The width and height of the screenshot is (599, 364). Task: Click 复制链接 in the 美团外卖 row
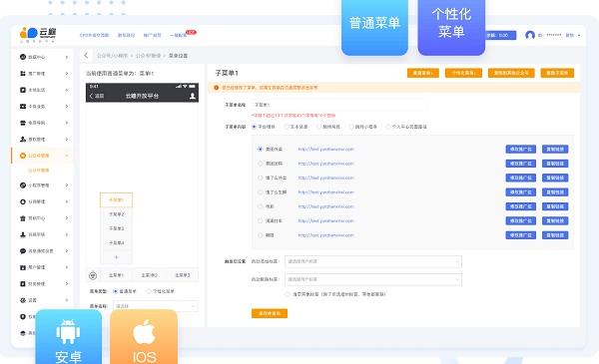pos(555,150)
